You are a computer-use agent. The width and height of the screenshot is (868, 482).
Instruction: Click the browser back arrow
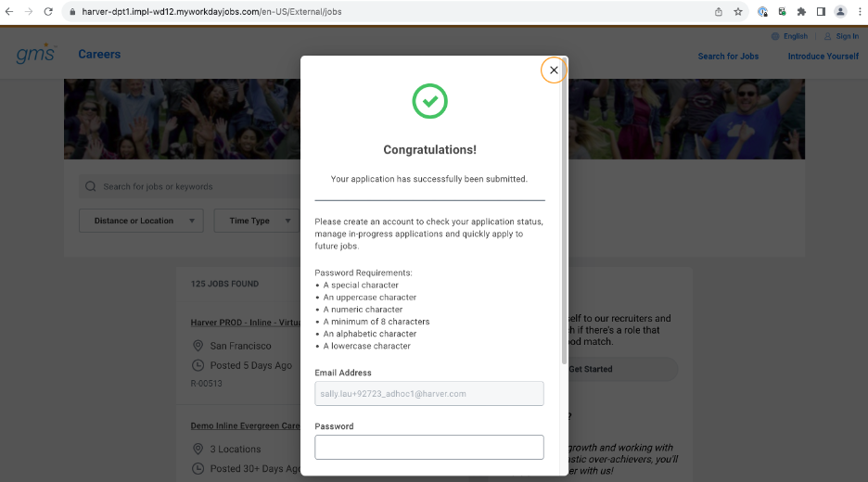(9, 12)
